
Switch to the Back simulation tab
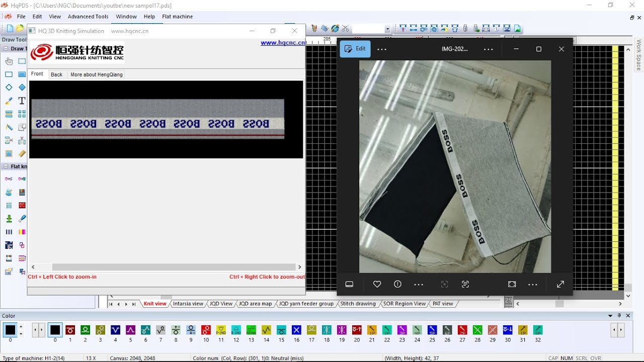56,74
